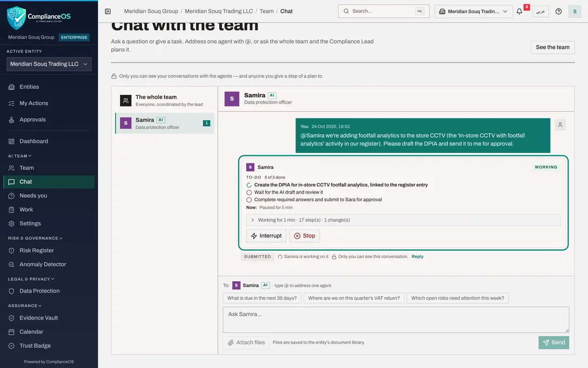Image resolution: width=588 pixels, height=368 pixels.
Task: Collapse the Legal & Privacy section
Action: 31,279
